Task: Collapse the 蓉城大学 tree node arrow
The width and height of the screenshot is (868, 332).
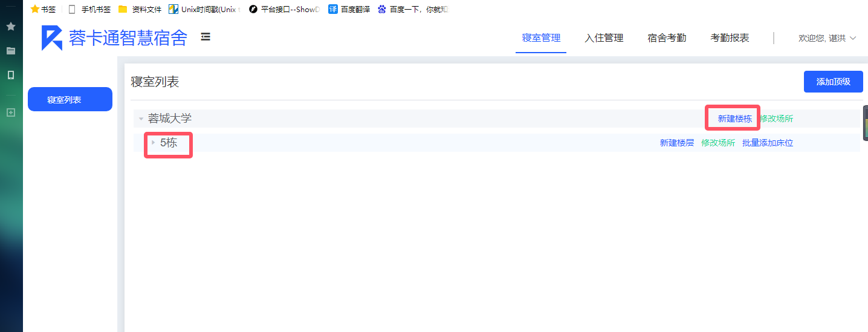Action: click(141, 119)
